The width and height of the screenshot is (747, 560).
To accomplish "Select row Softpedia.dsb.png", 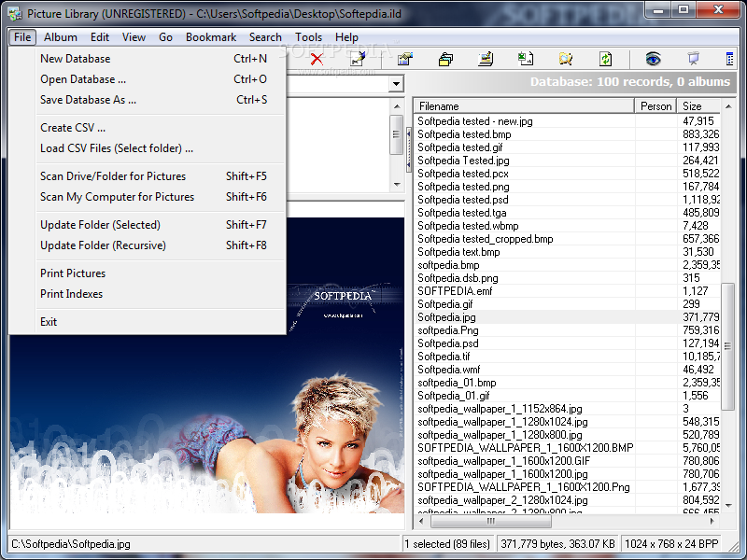I will click(567, 277).
